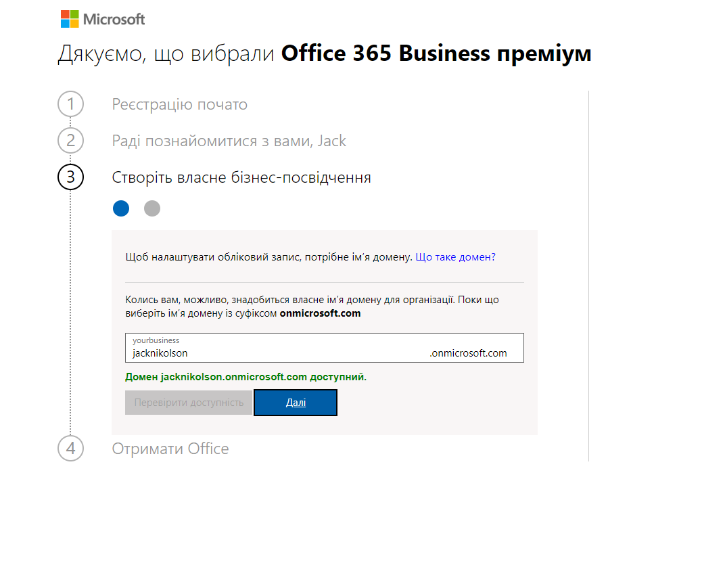Screen dimensions: 702x588
Task: Click the '.onmicrosoft.com' suffix in field
Action: pyautogui.click(x=468, y=353)
